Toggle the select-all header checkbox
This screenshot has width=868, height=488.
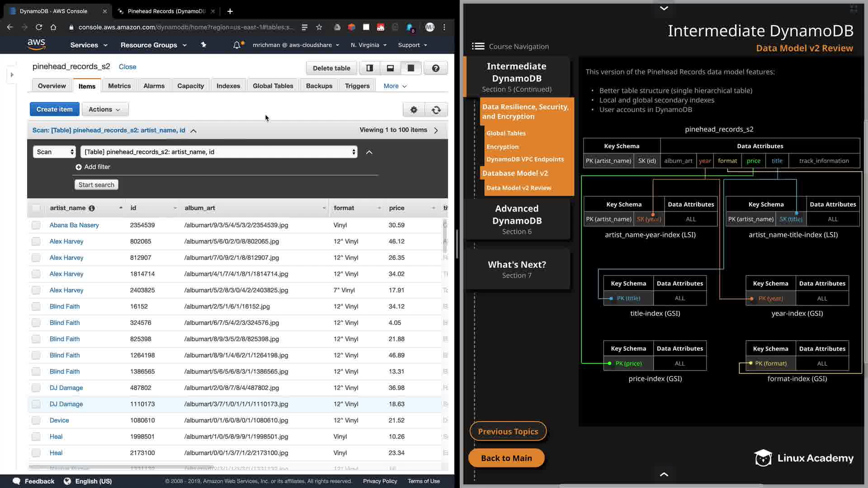(36, 208)
